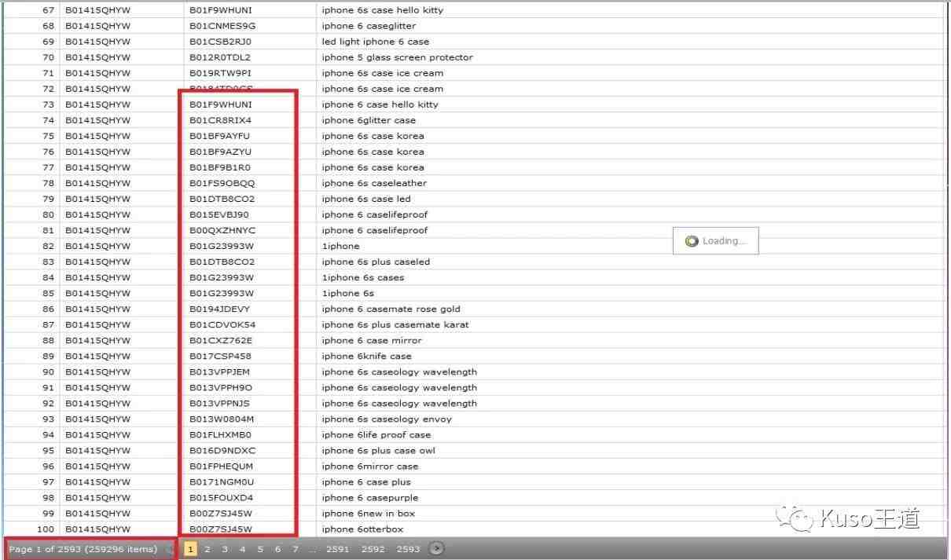Viewport: 951px width, 560px height.
Task: Click the B013W0804M cell
Action: tap(222, 419)
